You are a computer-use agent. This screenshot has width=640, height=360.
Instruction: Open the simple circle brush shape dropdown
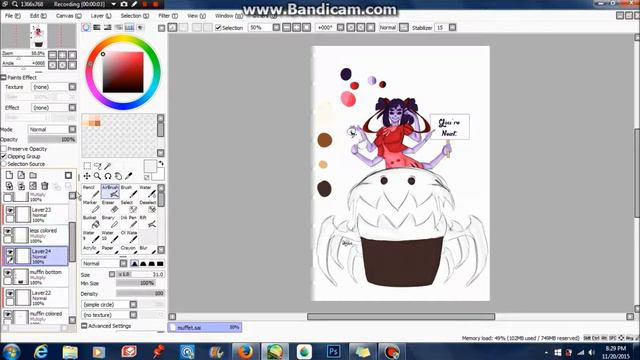pos(133,304)
